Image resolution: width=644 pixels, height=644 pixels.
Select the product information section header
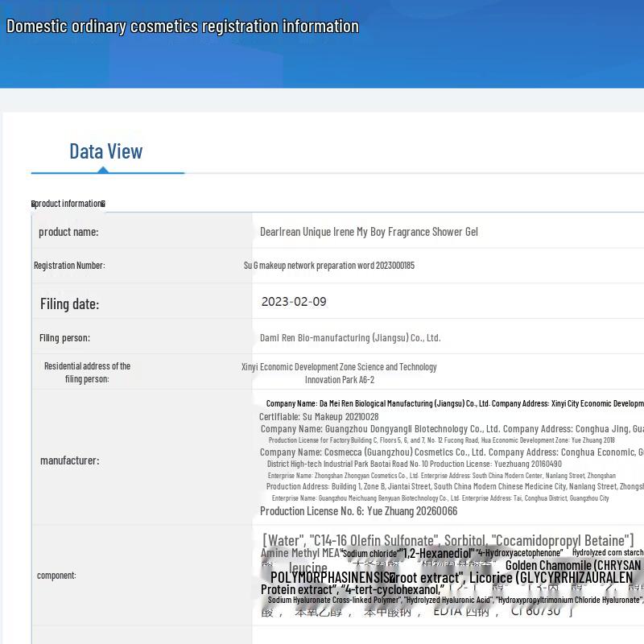[68, 204]
